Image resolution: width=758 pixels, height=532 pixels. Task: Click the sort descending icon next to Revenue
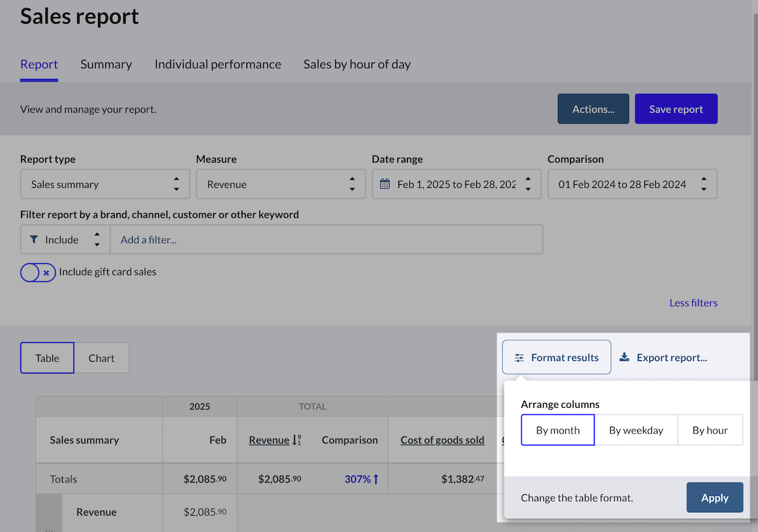(297, 440)
